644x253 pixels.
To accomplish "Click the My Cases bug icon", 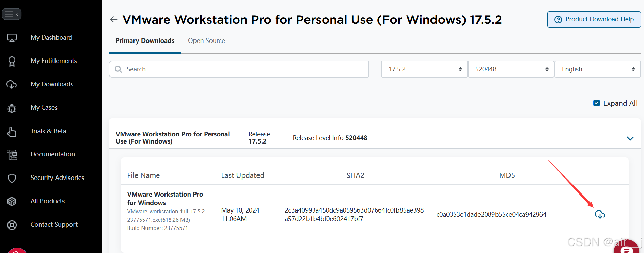I will click(12, 108).
